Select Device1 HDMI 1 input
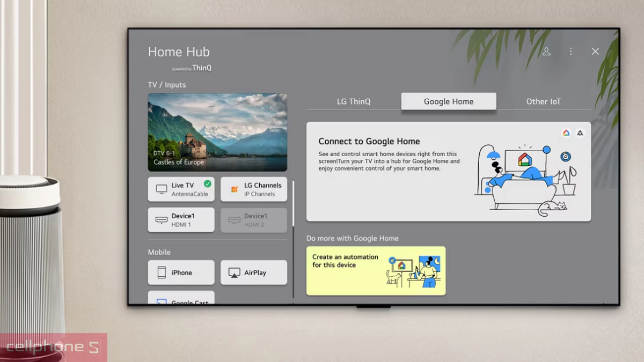The image size is (644, 362). [181, 220]
